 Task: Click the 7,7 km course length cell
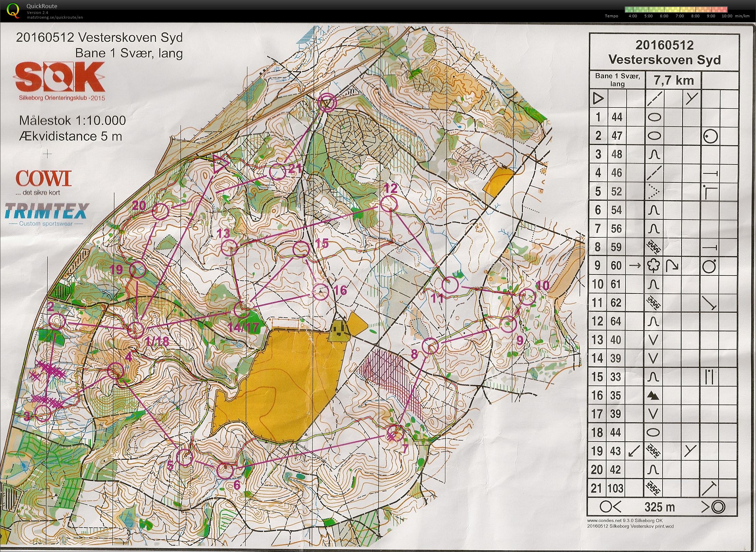[x=674, y=81]
